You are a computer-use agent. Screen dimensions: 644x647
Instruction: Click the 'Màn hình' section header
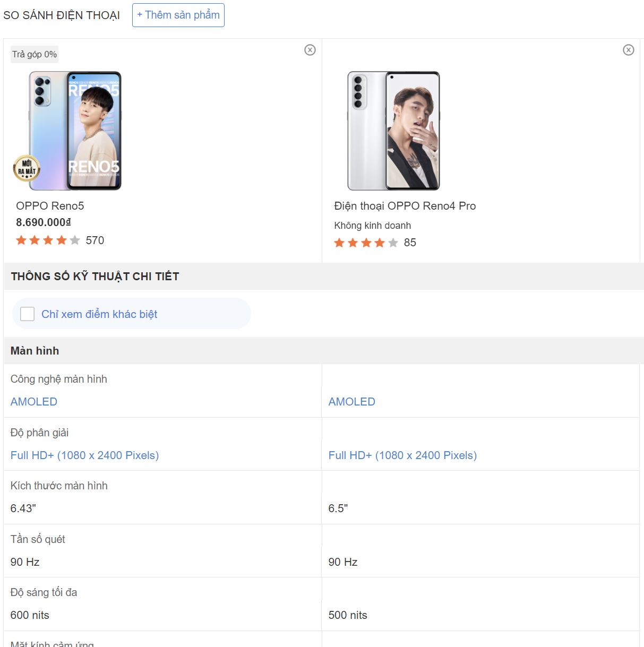pyautogui.click(x=35, y=351)
